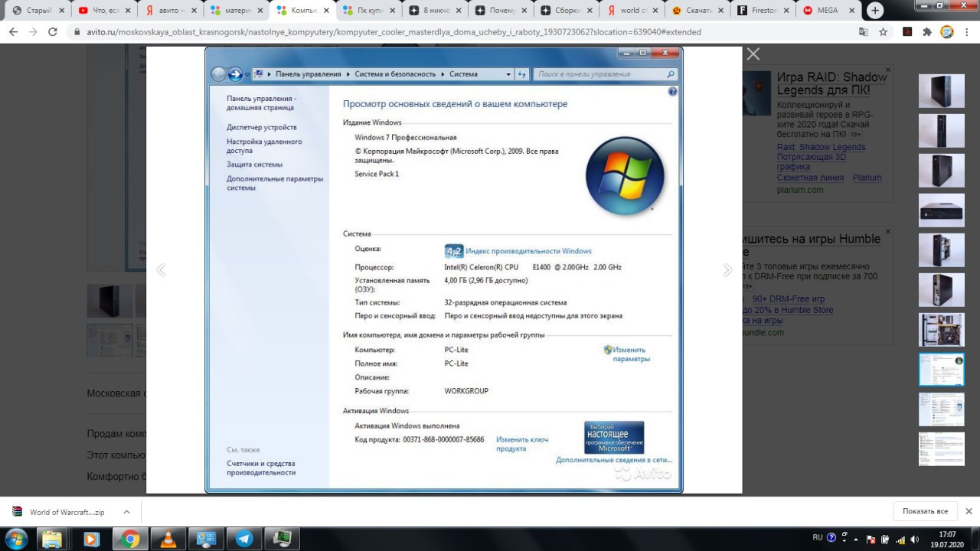980x551 pixels.
Task: Switch the RU input language indicator
Action: 818,538
